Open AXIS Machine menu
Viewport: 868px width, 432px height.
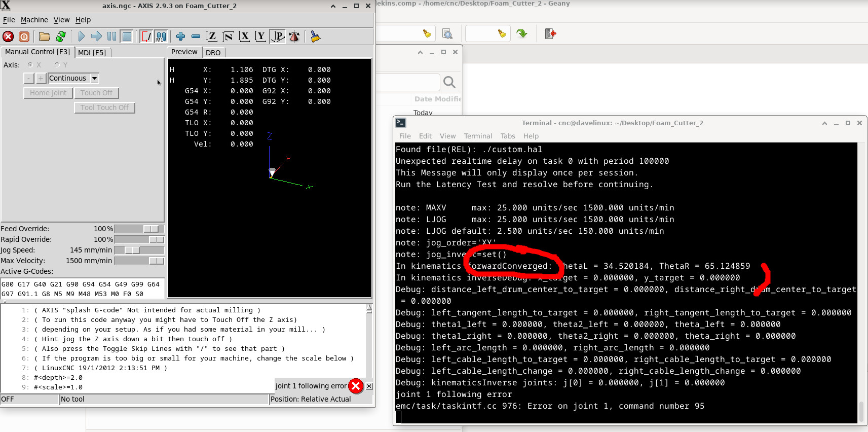[x=34, y=20]
